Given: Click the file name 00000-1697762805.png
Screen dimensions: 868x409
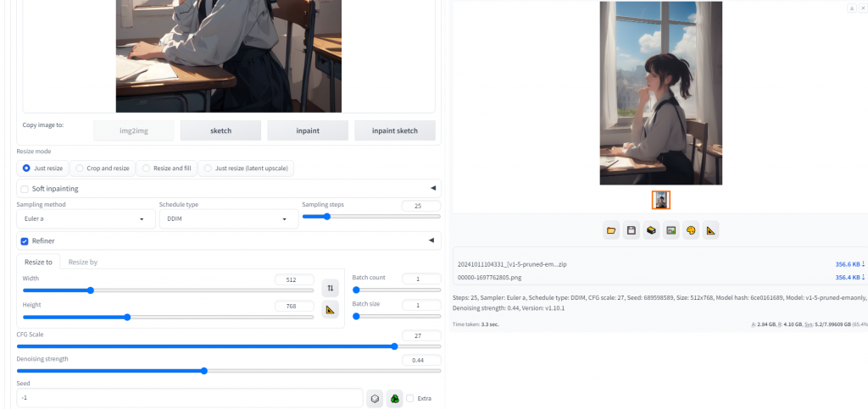Looking at the screenshot, I should point(489,278).
